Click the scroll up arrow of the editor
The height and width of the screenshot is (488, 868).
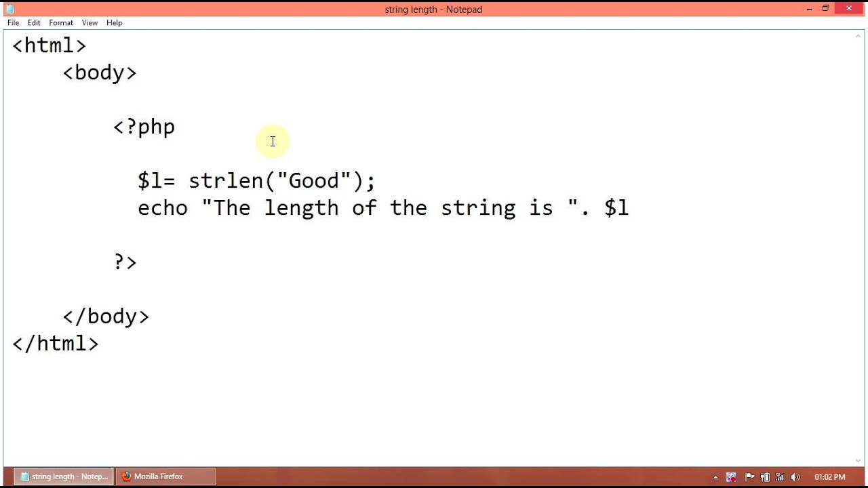tap(859, 37)
